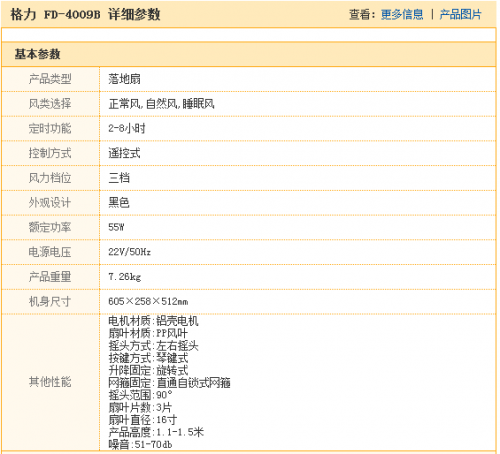
Task: Select the title 格力 FD-4009B 详细参数
Action: [x=85, y=14]
